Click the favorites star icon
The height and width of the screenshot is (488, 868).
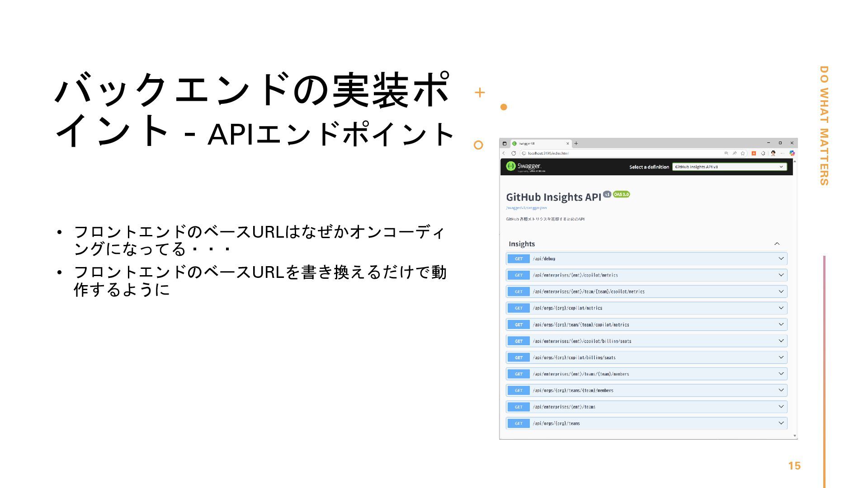tap(743, 153)
